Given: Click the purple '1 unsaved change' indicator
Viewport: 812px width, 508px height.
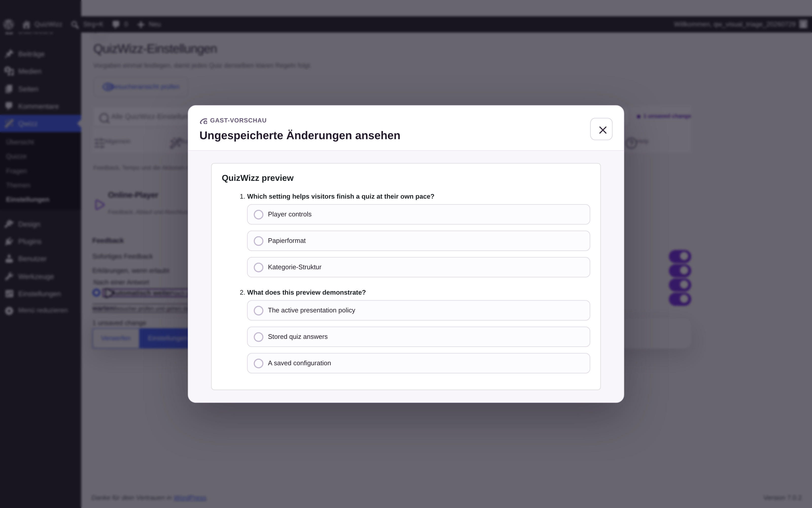Looking at the screenshot, I should click(664, 116).
